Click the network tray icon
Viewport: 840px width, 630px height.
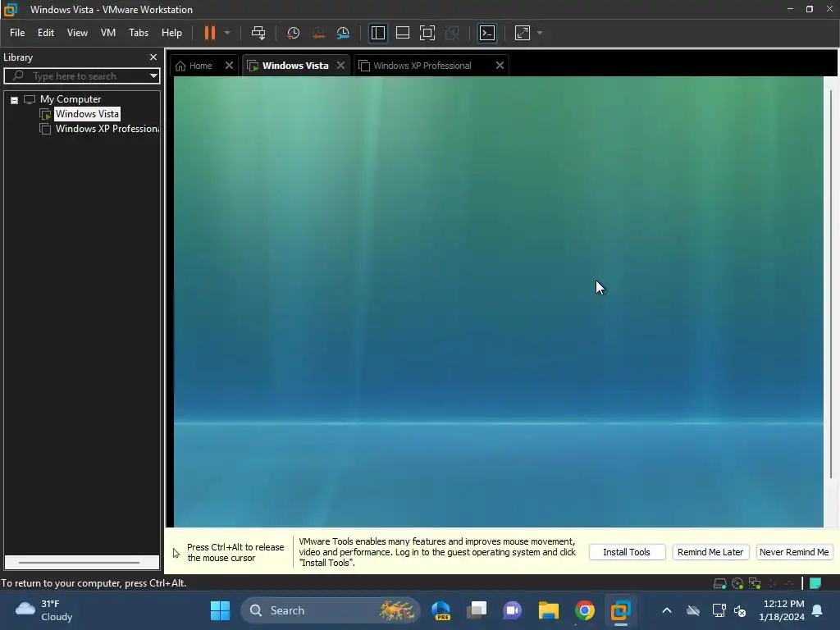coord(719,610)
